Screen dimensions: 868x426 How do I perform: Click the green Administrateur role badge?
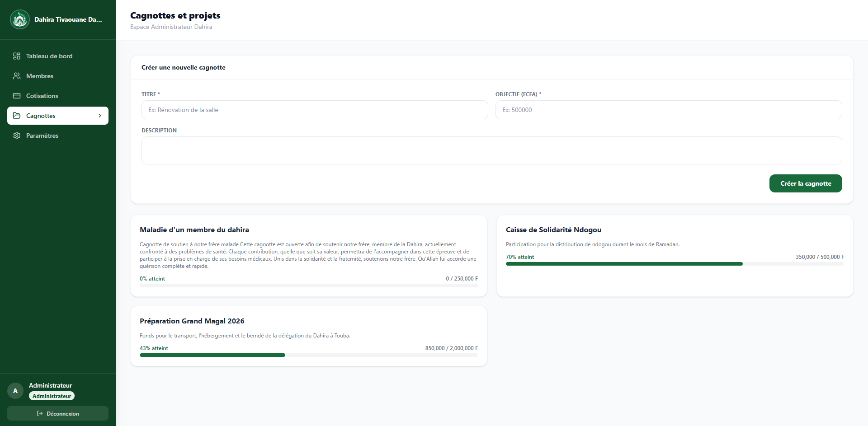52,396
